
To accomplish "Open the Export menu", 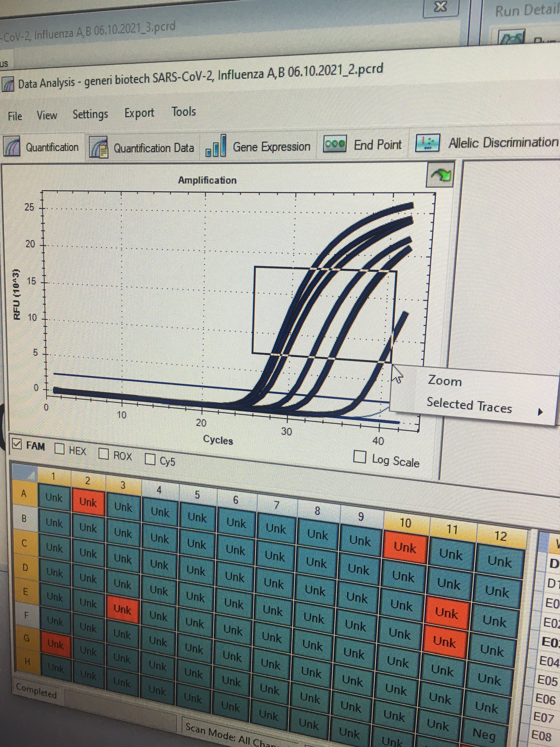I will [139, 113].
